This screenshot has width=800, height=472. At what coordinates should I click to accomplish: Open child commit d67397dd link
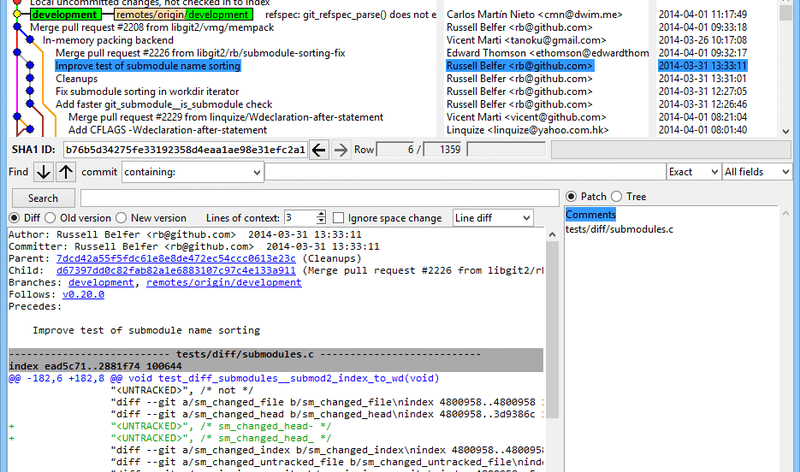pyautogui.click(x=176, y=270)
